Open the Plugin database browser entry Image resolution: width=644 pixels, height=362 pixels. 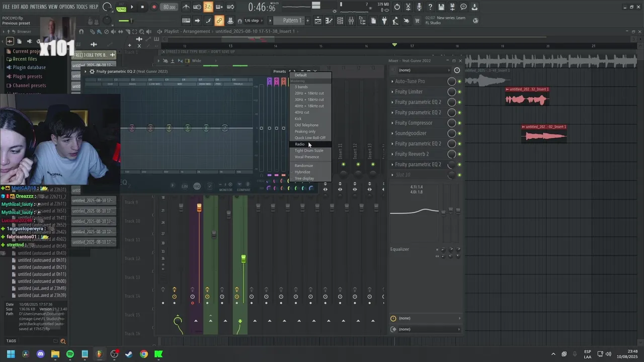[29, 67]
